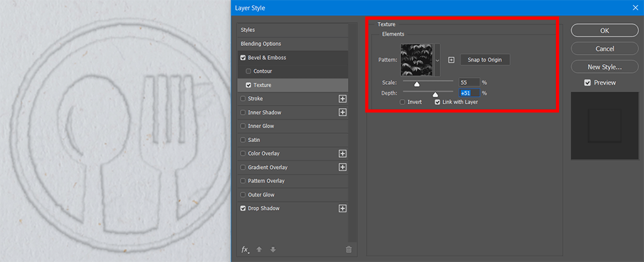Select the Bevel & Emboss row label

[x=267, y=58]
